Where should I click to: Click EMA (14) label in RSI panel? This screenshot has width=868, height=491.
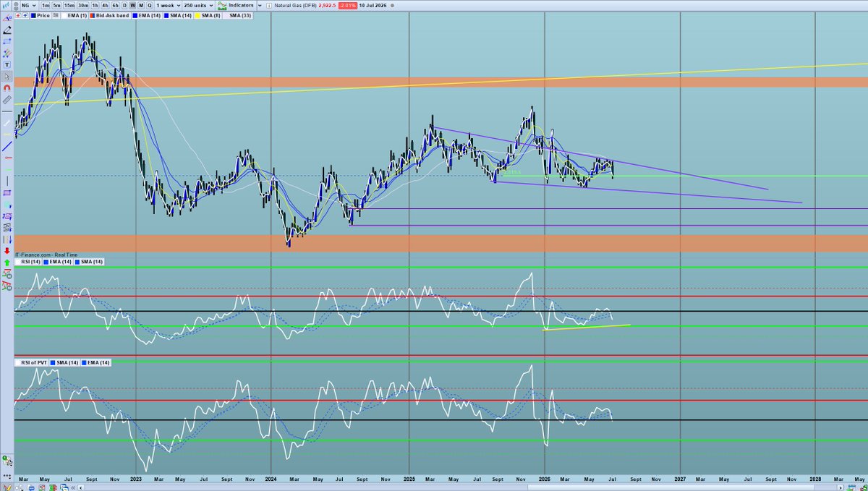[56, 261]
